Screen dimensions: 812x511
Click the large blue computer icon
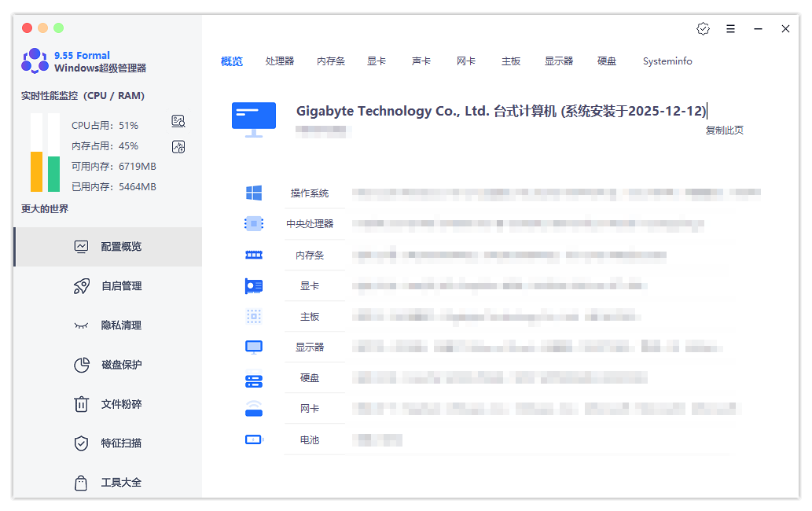pyautogui.click(x=254, y=119)
